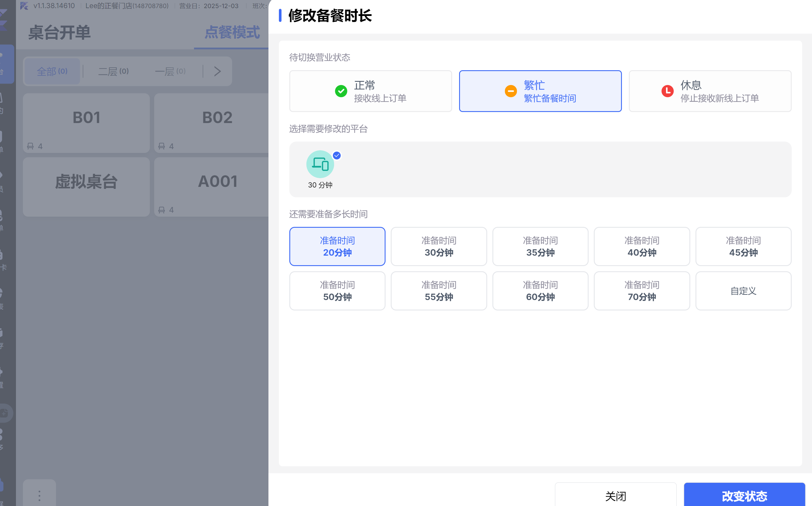Viewport: 812px width, 506px height.
Task: Click the app logo next to version number
Action: (x=24, y=6)
